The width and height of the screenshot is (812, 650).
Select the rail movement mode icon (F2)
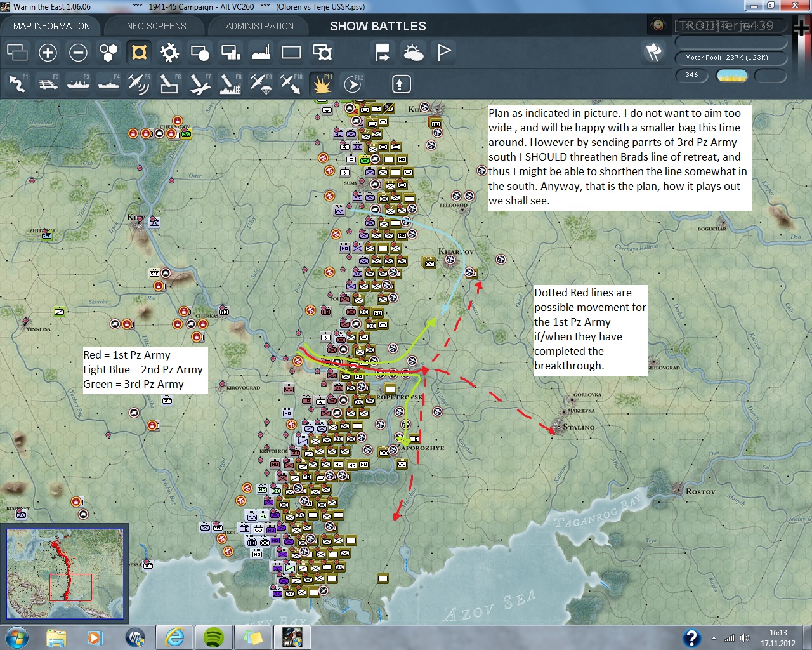pos(48,84)
